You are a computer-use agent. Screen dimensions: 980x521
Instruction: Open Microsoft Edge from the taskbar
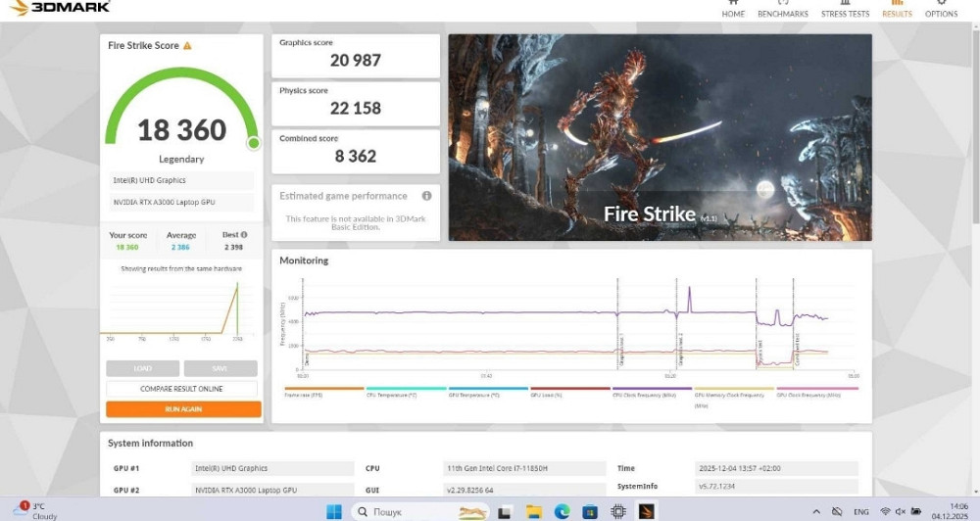tap(562, 511)
